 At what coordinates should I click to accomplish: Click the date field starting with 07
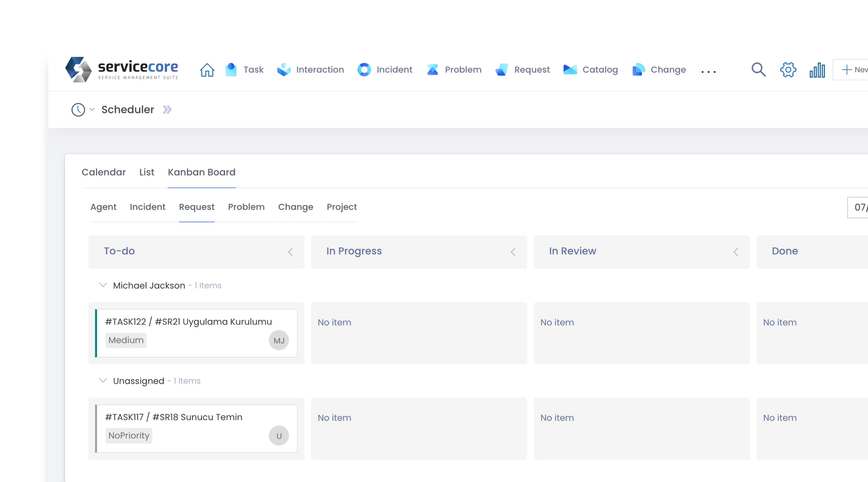tap(858, 208)
